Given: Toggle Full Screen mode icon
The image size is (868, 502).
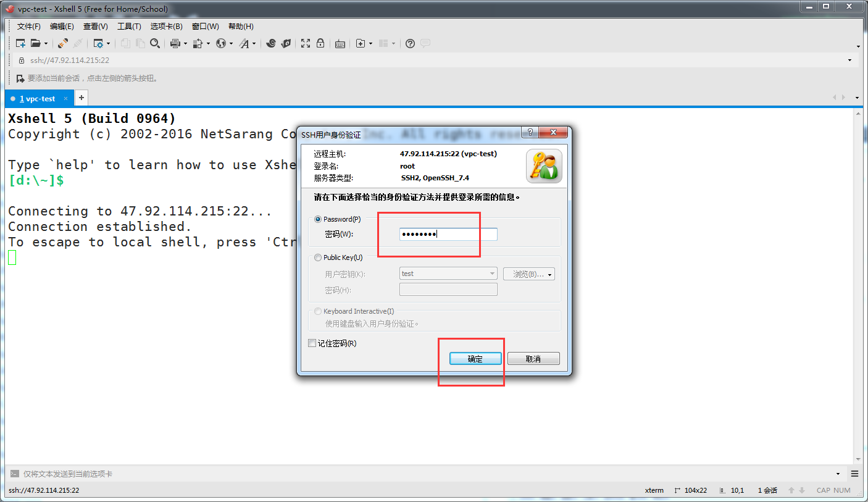Looking at the screenshot, I should coord(305,43).
